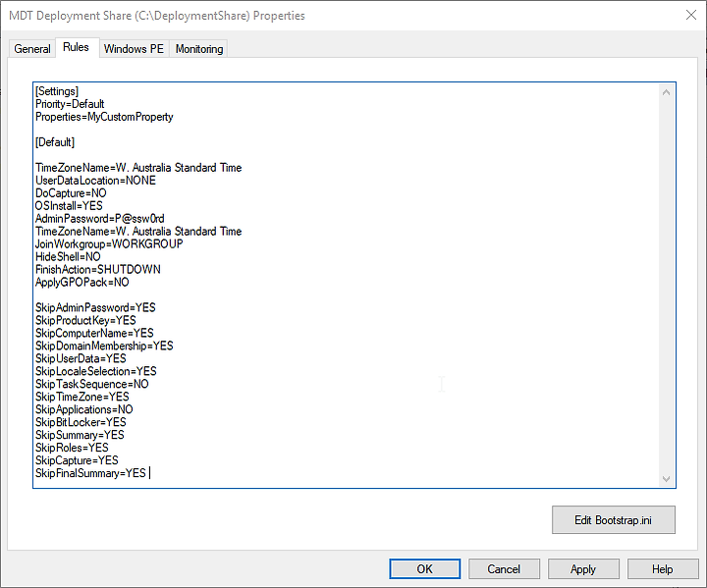Click SkipSummary=YES line
Image resolution: width=707 pixels, height=588 pixels.
80,435
